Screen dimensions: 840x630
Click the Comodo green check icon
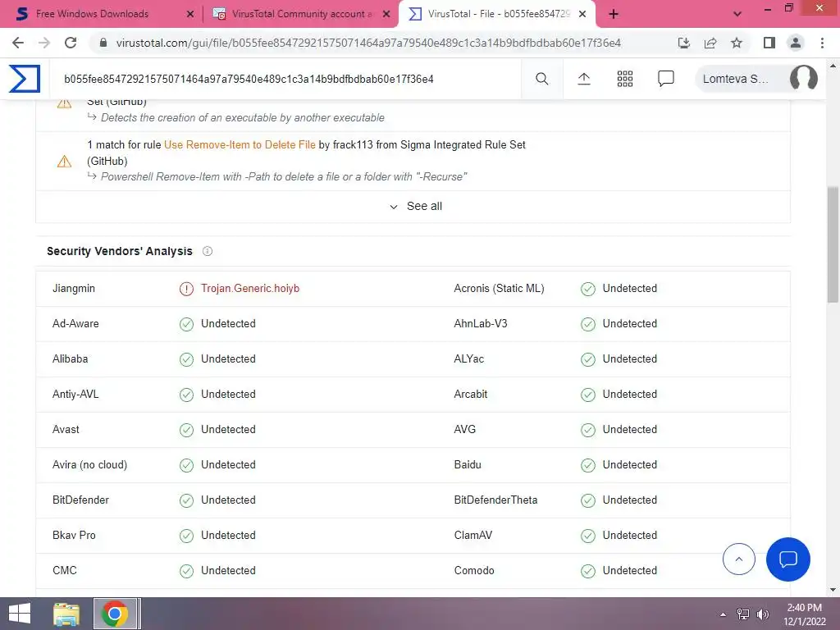click(588, 571)
